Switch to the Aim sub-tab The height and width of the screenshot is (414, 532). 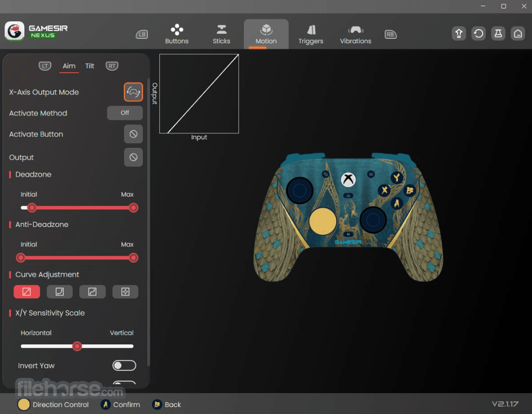pyautogui.click(x=69, y=66)
